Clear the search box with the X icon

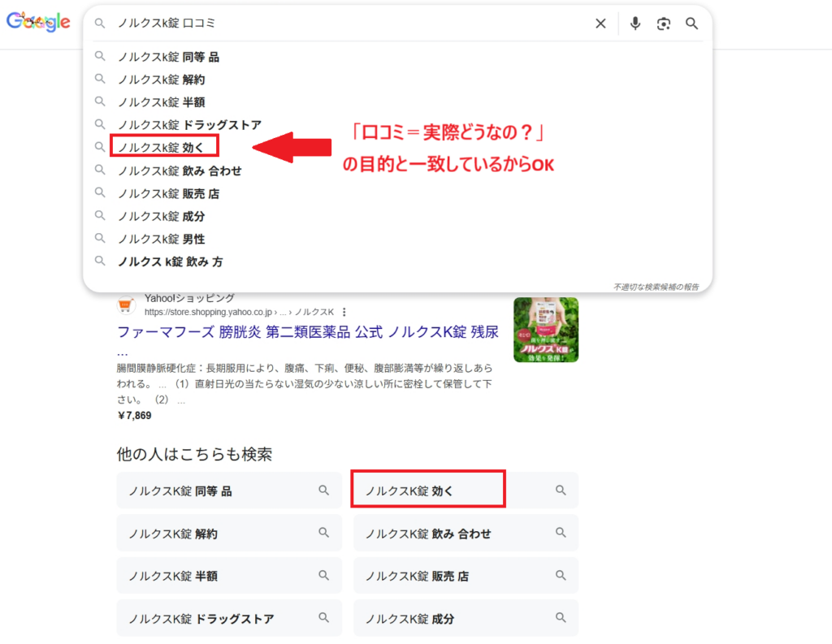coord(600,24)
